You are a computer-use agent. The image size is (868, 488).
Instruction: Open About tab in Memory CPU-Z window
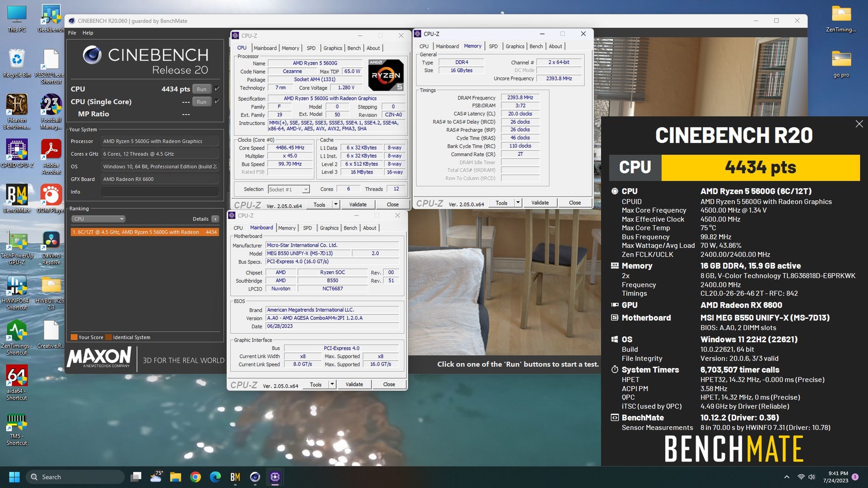coord(555,46)
